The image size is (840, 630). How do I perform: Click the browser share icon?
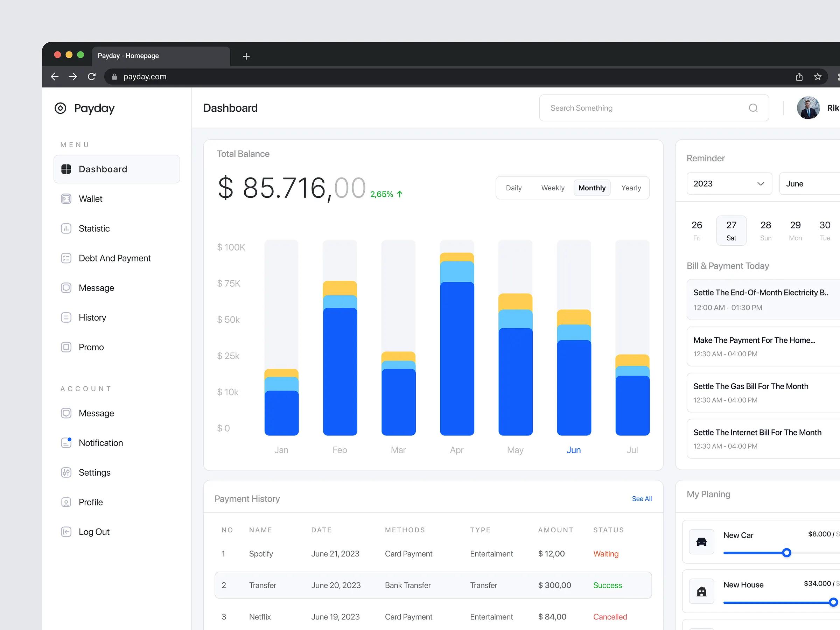(799, 77)
